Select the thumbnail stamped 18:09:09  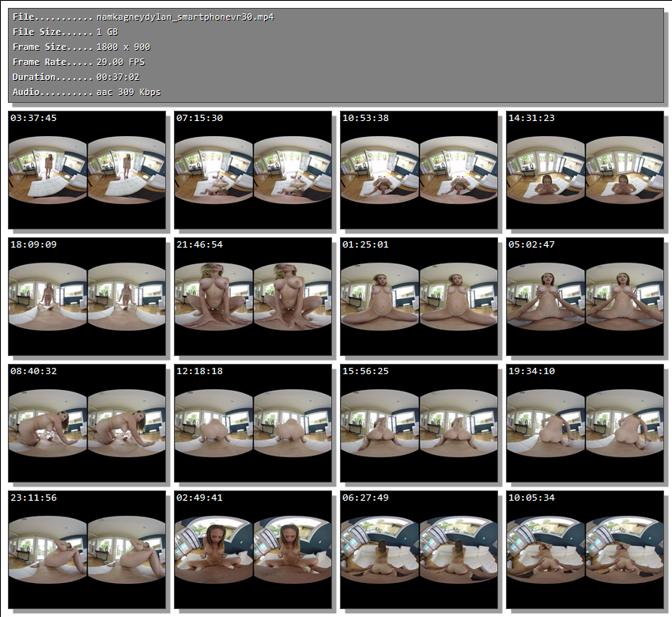click(x=87, y=297)
